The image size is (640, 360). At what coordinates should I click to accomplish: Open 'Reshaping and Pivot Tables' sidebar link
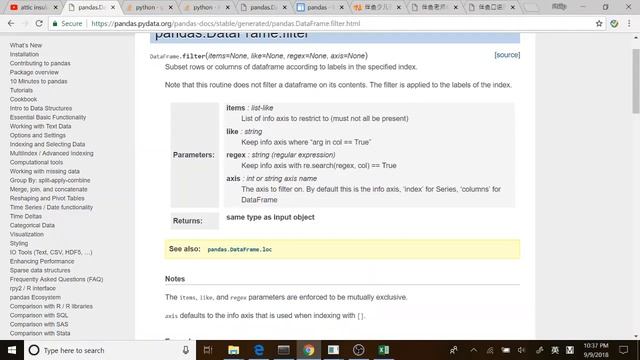[x=47, y=198]
